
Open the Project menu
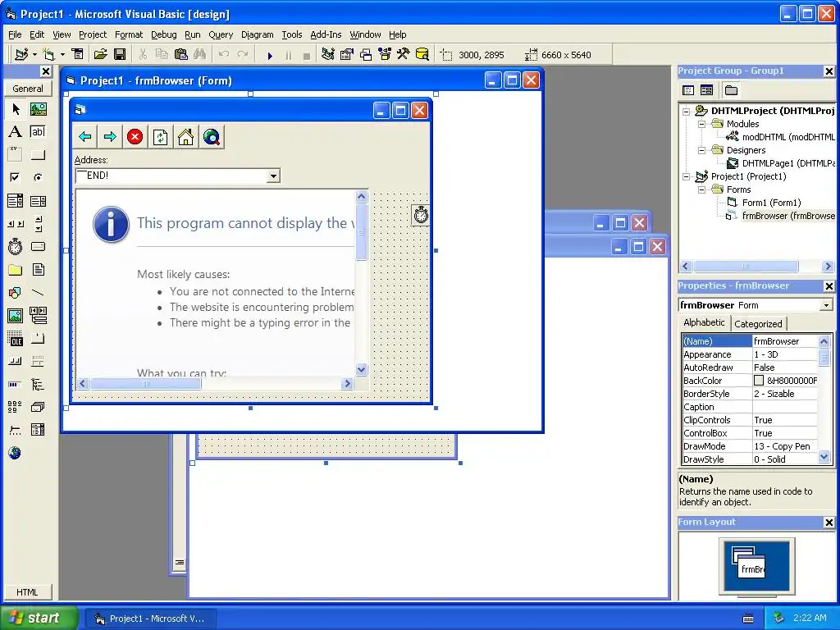click(x=92, y=34)
